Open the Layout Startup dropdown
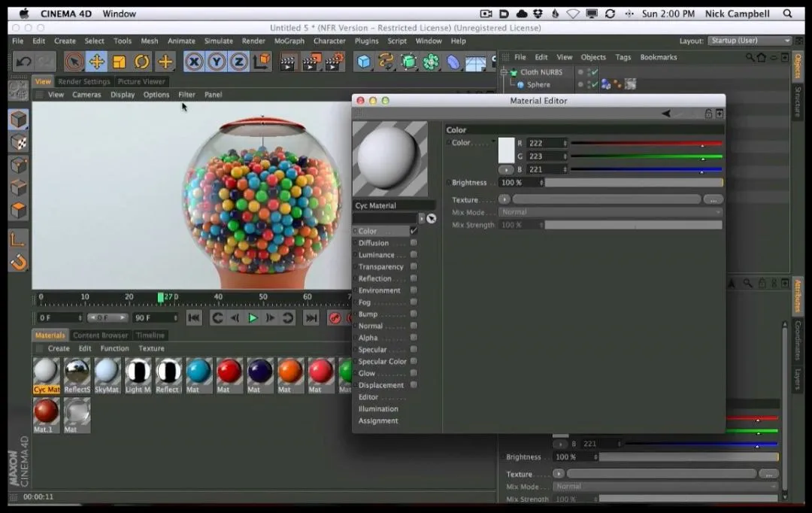 pos(750,41)
